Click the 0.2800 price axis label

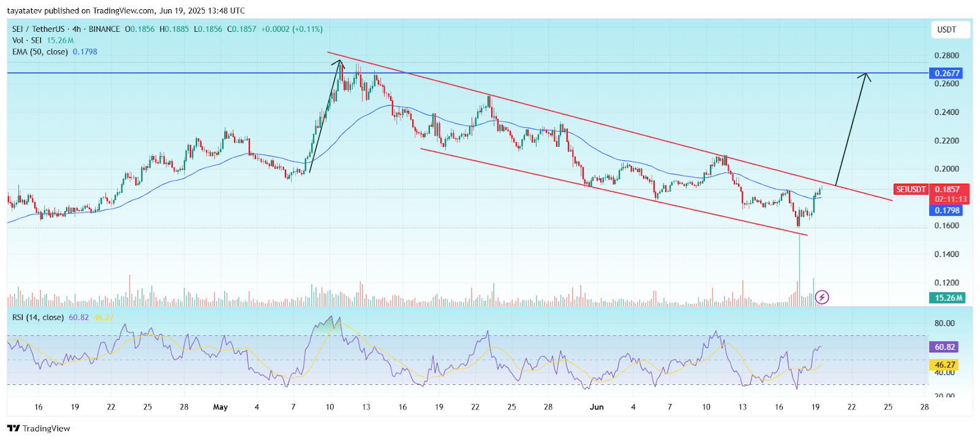pyautogui.click(x=946, y=56)
